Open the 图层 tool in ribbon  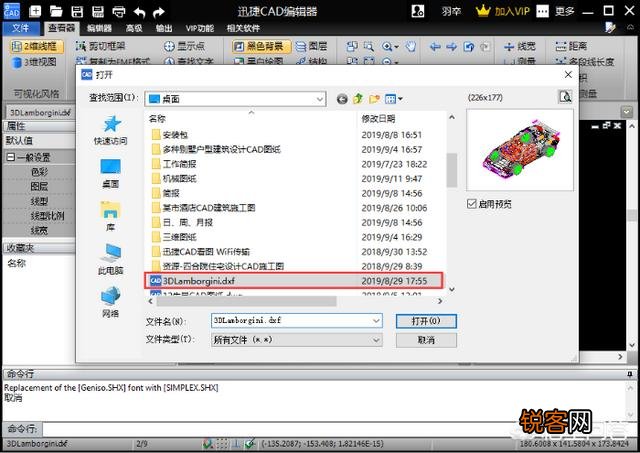pos(311,46)
